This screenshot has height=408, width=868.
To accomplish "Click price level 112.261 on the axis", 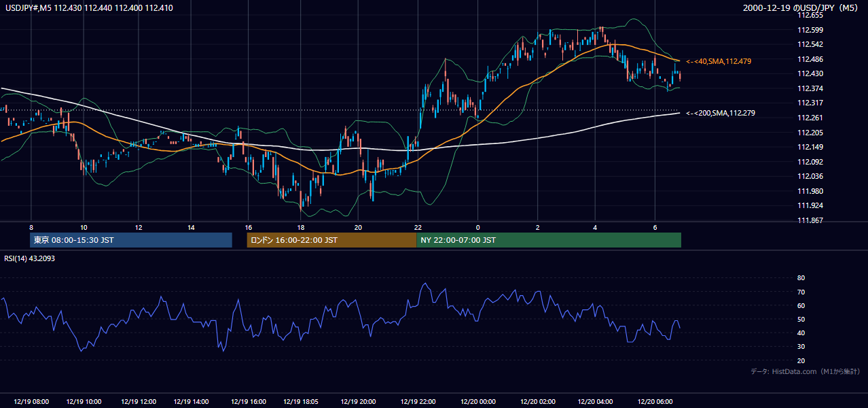I will coord(810,118).
